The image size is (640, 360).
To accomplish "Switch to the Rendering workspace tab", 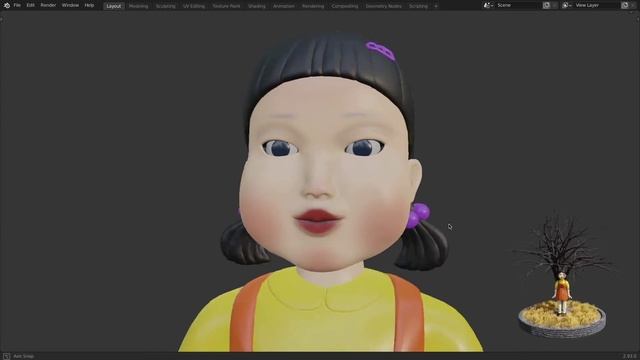I will [x=313, y=6].
